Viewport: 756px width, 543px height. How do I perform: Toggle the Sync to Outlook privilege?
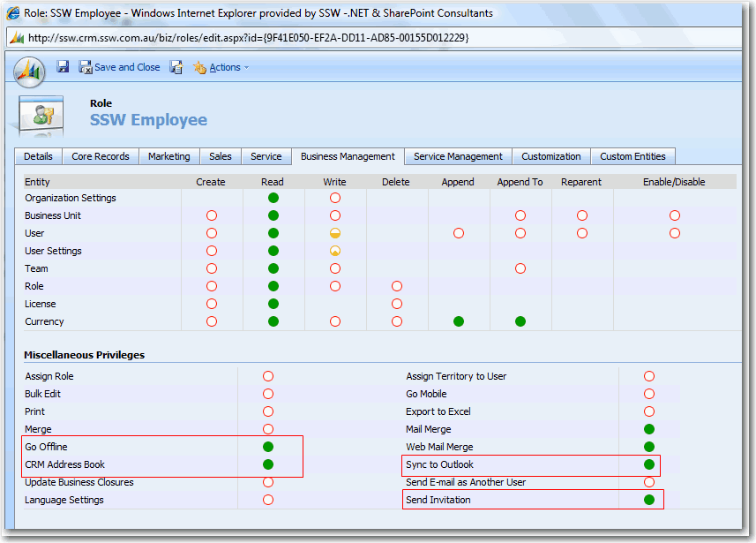click(649, 464)
